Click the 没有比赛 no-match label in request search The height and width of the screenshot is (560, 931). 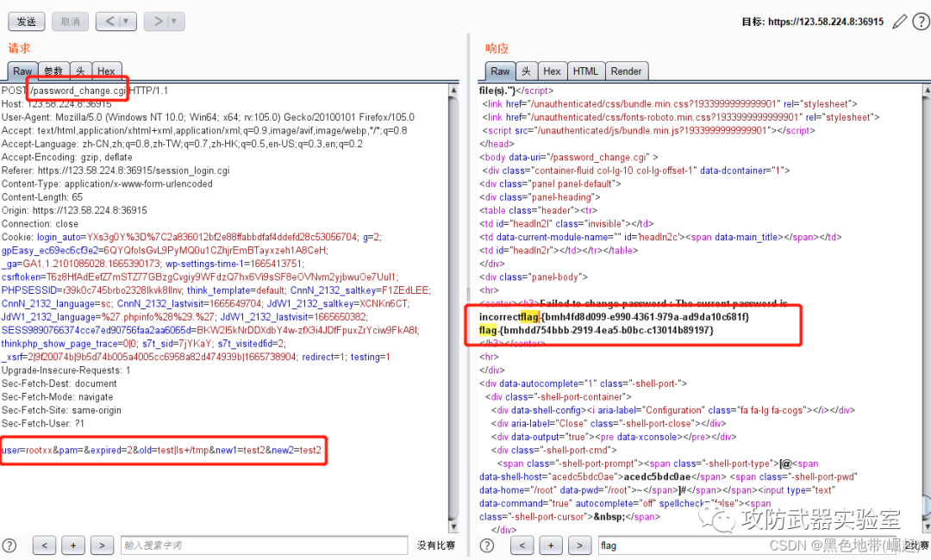point(436,545)
